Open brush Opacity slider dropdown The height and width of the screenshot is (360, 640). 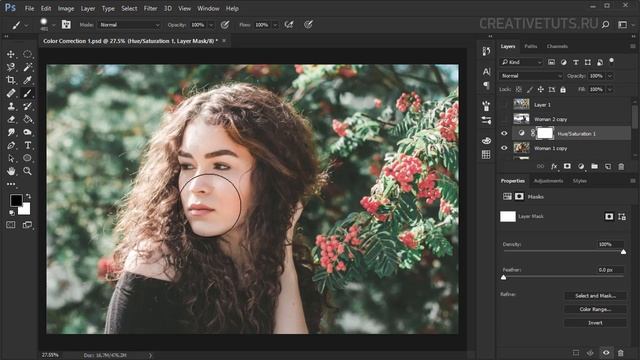(211, 25)
